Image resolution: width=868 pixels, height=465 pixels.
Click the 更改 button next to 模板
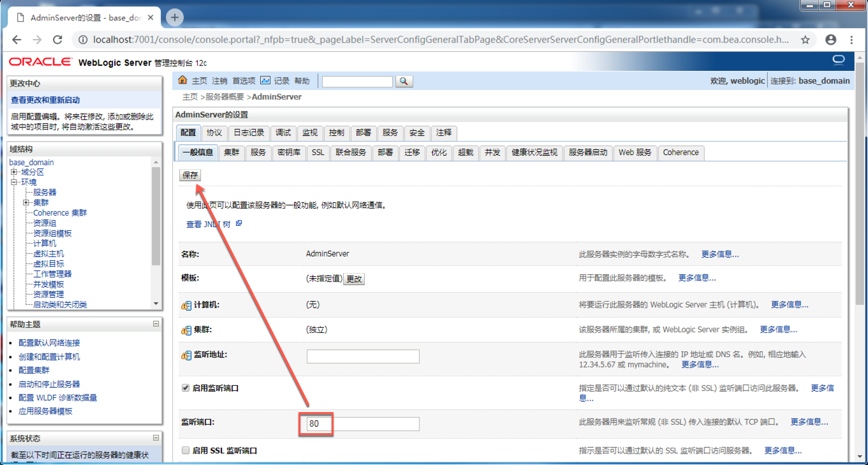click(x=354, y=279)
